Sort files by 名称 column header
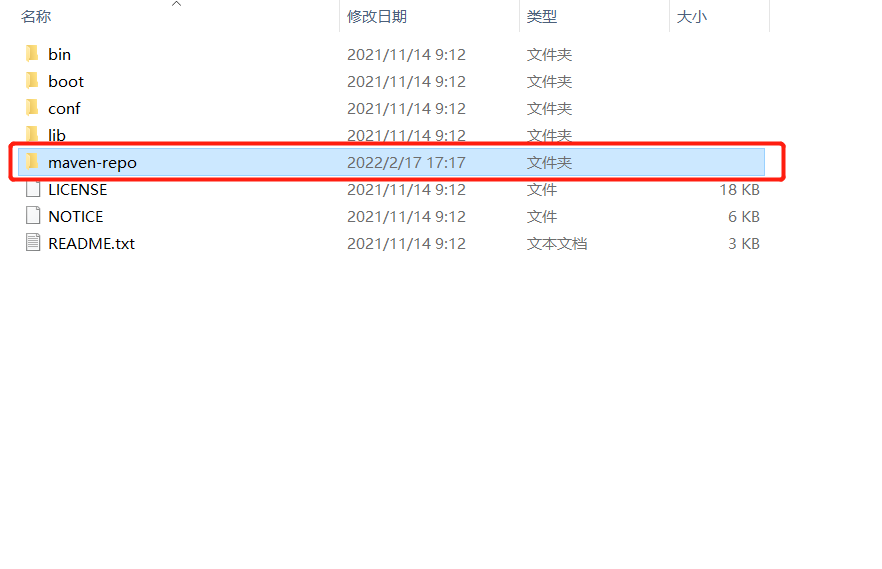Viewport: 882px width, 569px height. [x=36, y=16]
